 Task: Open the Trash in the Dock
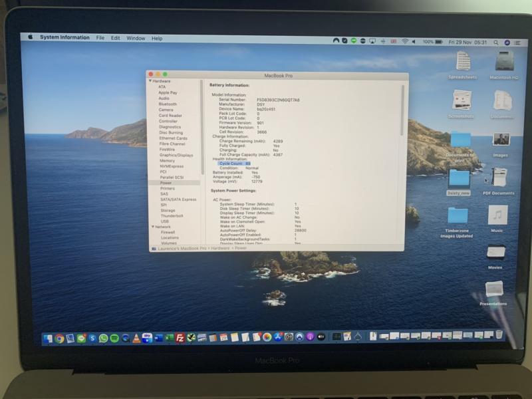(x=499, y=334)
